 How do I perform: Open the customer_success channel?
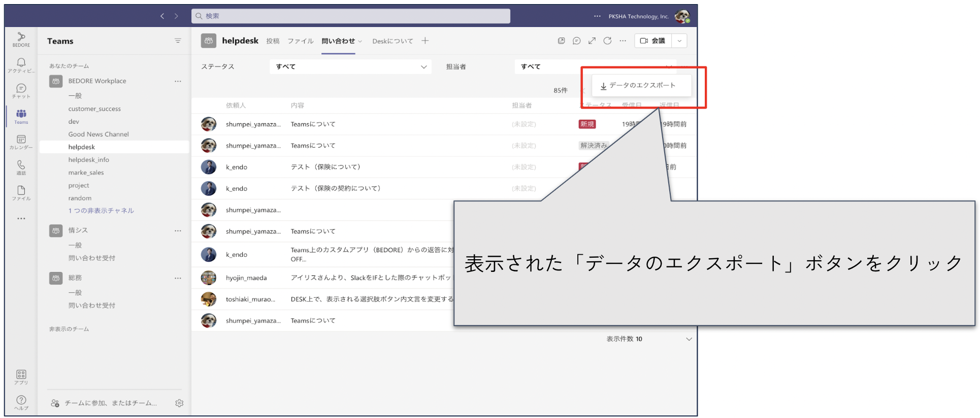(94, 109)
